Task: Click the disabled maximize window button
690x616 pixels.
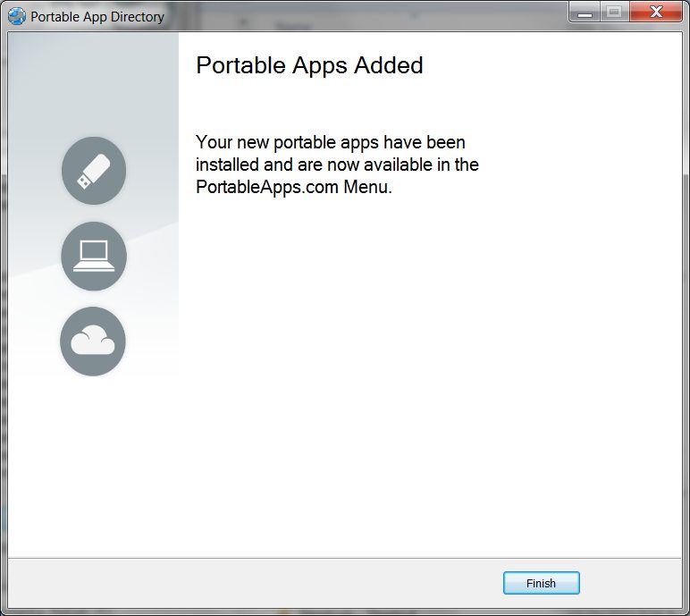Action: 615,11
